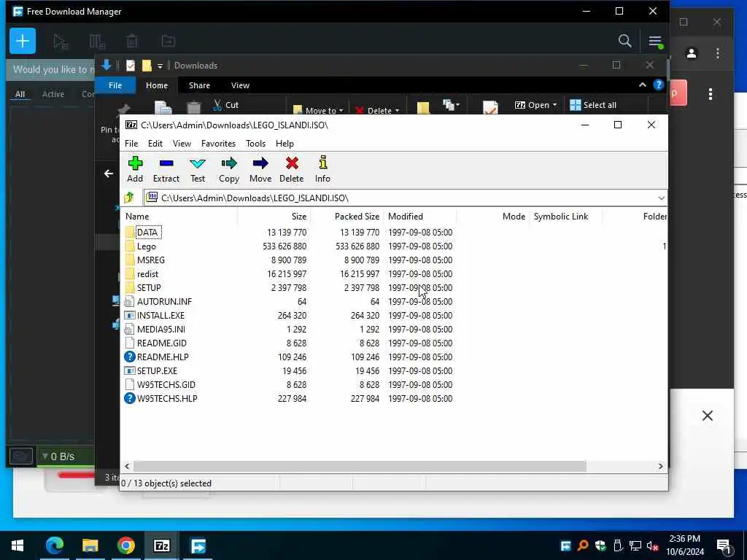The height and width of the screenshot is (560, 747).
Task: Select the INSTALL.EXE file
Action: click(160, 315)
